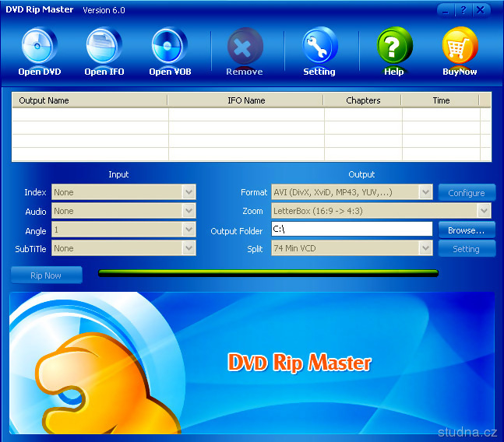504x442 pixels.
Task: Click the green rip progress bar
Action: pyautogui.click(x=268, y=273)
